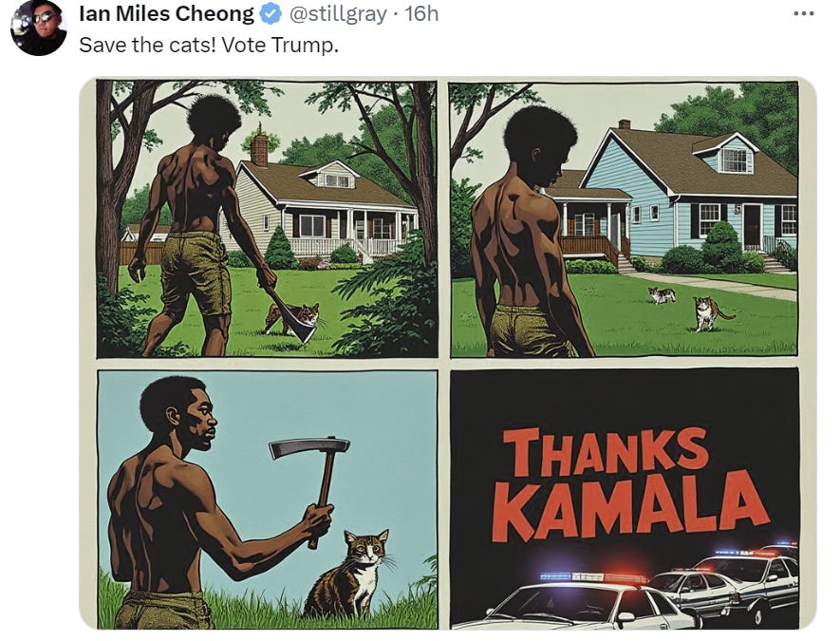This screenshot has height=641, width=840.
Task: Open the black 'THANKS KAMALA' panel
Action: pyautogui.click(x=625, y=498)
